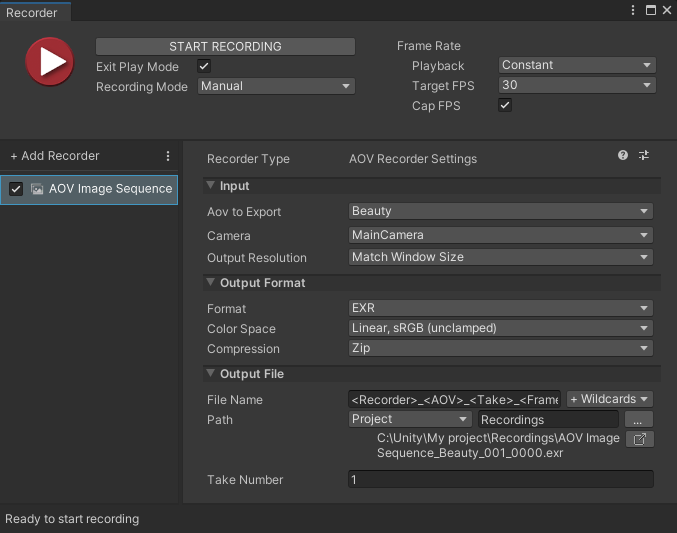
Task: Click the Aov to Export label
Action: pyautogui.click(x=244, y=212)
